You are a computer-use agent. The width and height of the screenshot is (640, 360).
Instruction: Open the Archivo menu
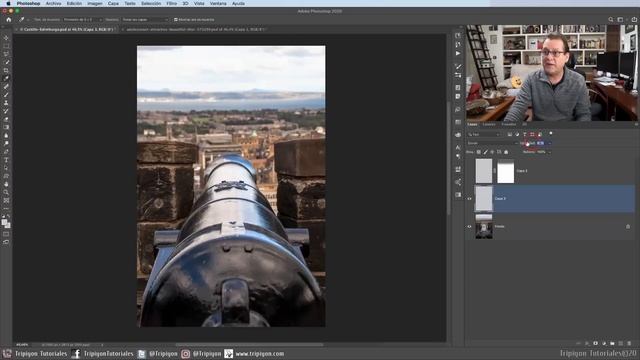(x=53, y=3)
